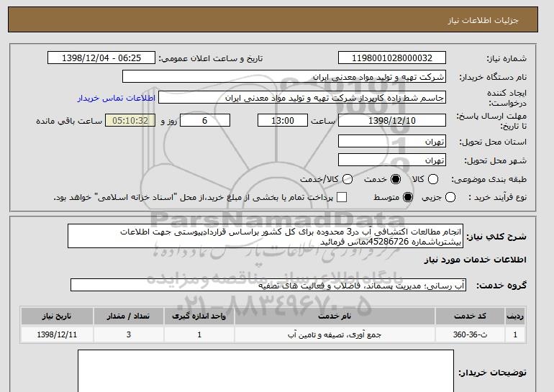Click the طبقه بندی موضوعی label
The image size is (554, 392).
click(489, 179)
